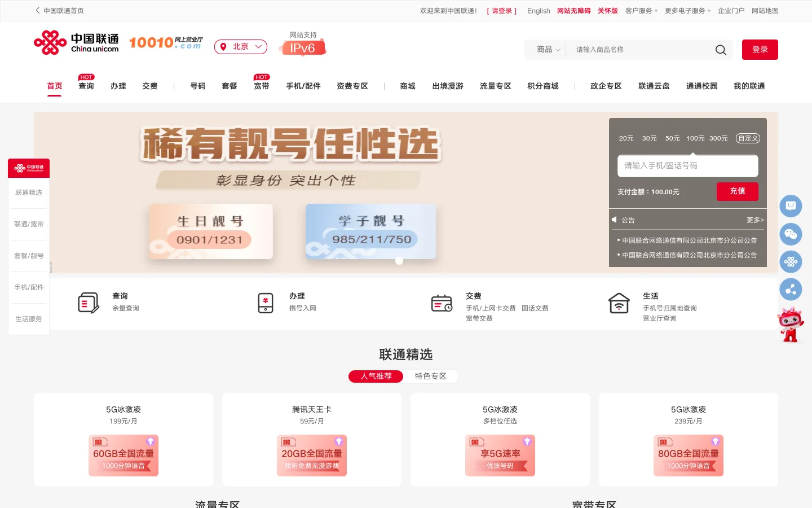The image size is (812, 508).
Task: Click the white banner carousel dot
Action: click(399, 261)
